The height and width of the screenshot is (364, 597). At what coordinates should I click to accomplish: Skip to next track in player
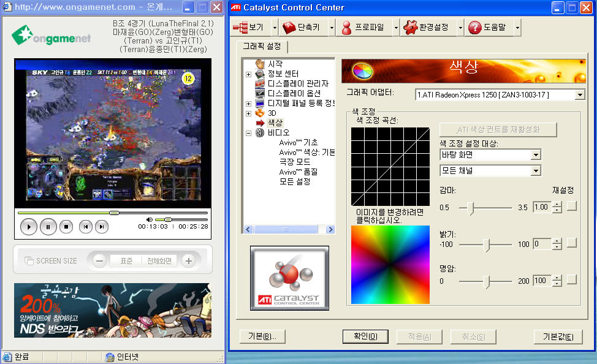coord(102,227)
